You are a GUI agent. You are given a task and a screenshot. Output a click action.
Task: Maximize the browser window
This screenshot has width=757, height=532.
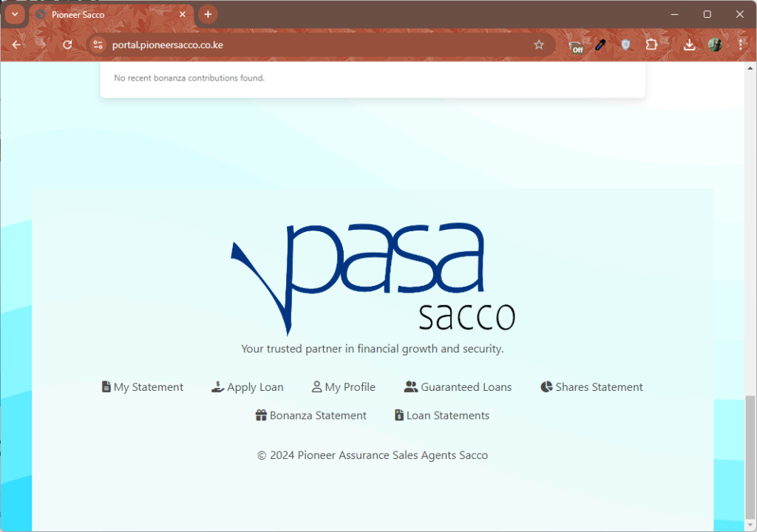click(x=707, y=15)
